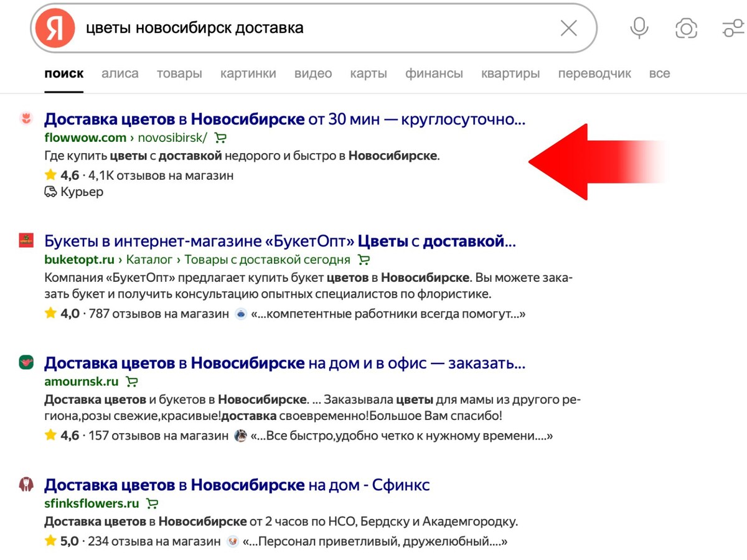This screenshot has width=747, height=560.
Task: Start voice search with microphone icon
Action: pos(639,28)
